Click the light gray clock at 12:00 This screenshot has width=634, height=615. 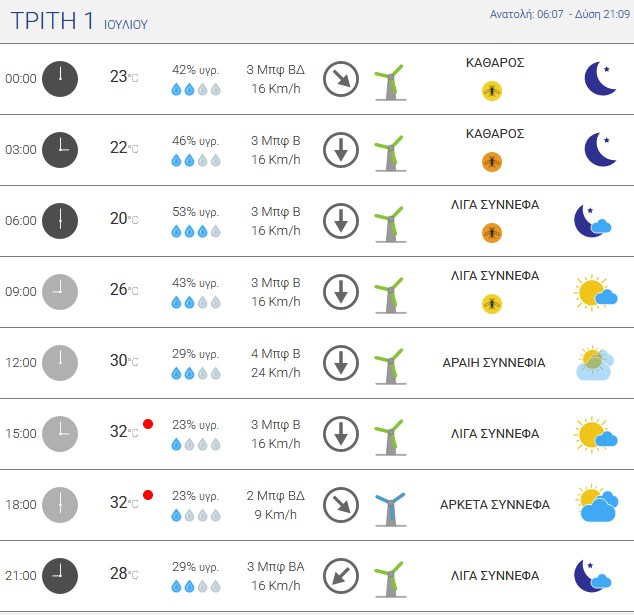pyautogui.click(x=60, y=363)
